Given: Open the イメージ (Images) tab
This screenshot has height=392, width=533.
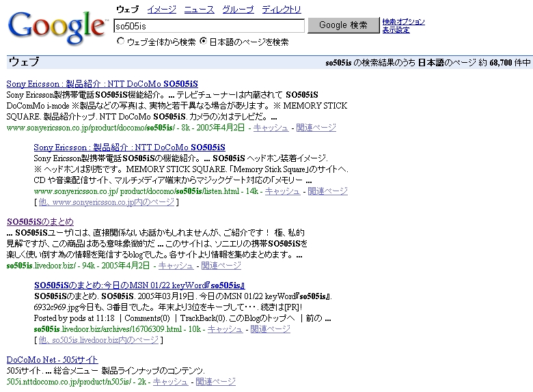Looking at the screenshot, I should click(x=162, y=10).
